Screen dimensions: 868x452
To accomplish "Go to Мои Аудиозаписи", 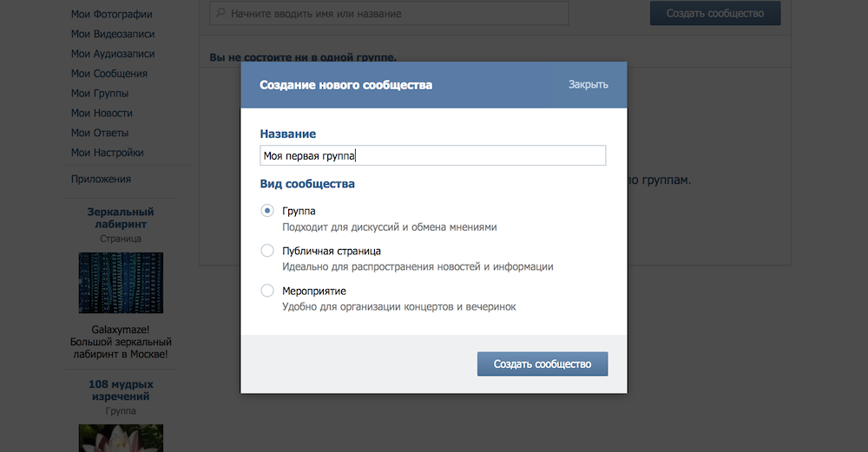I will coord(111,54).
